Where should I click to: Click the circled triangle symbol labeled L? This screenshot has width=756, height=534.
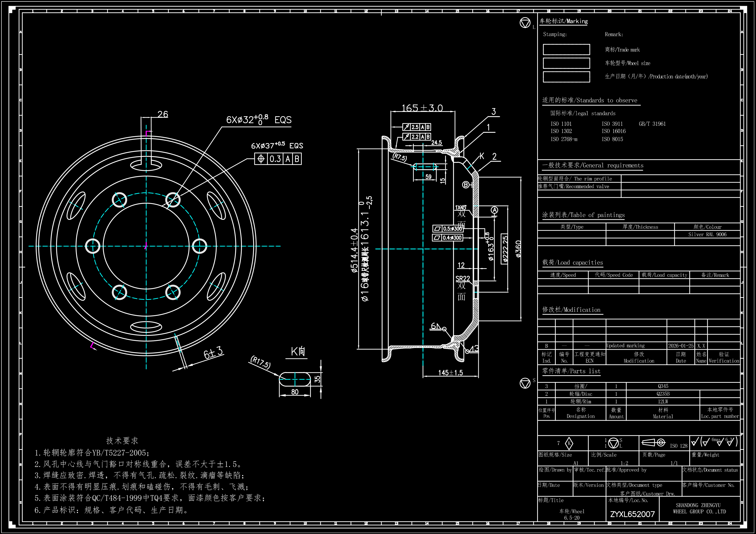pos(525,23)
